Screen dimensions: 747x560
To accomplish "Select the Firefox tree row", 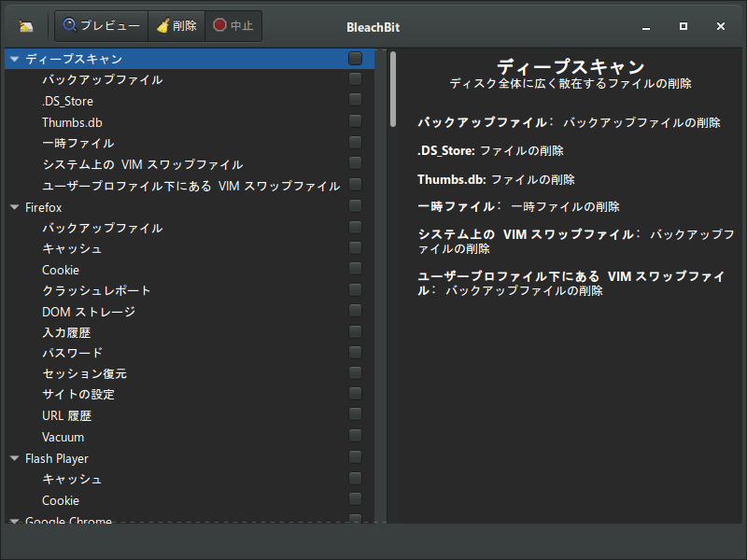I will pos(190,207).
